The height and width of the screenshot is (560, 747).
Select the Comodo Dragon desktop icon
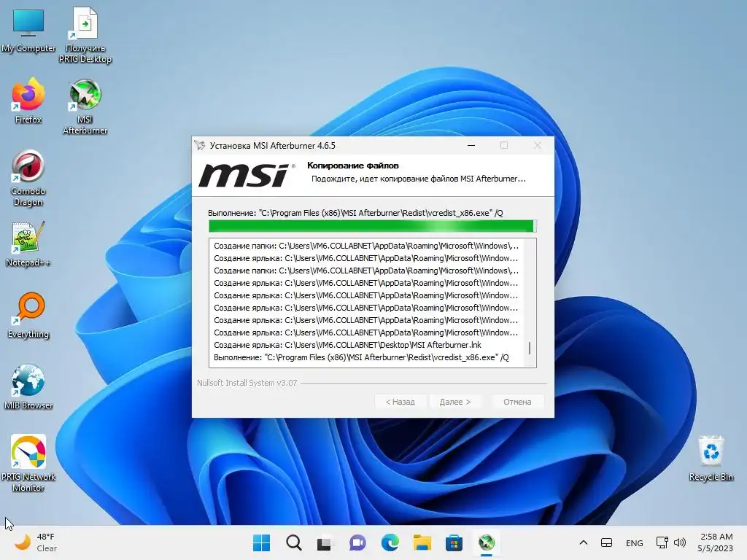tap(28, 178)
